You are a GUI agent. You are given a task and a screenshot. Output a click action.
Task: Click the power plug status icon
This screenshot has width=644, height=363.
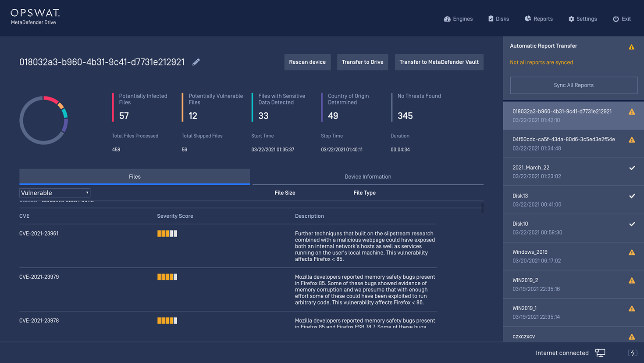632,353
